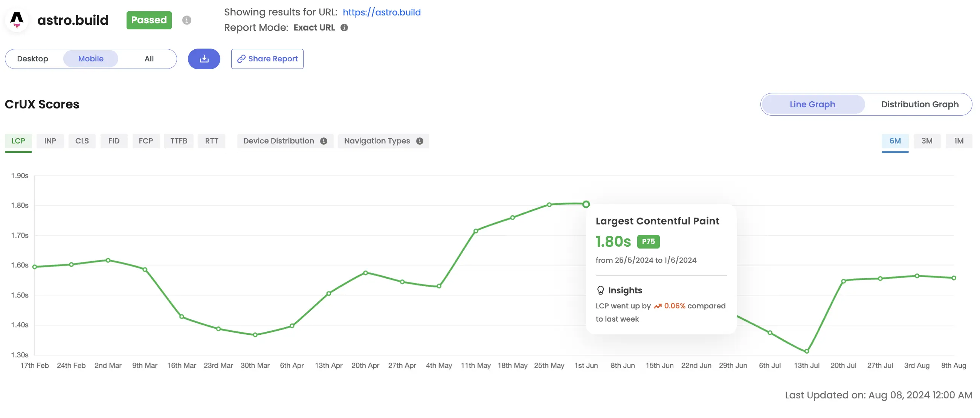
Task: Click the highlighted 1st Jun data point
Action: [586, 204]
